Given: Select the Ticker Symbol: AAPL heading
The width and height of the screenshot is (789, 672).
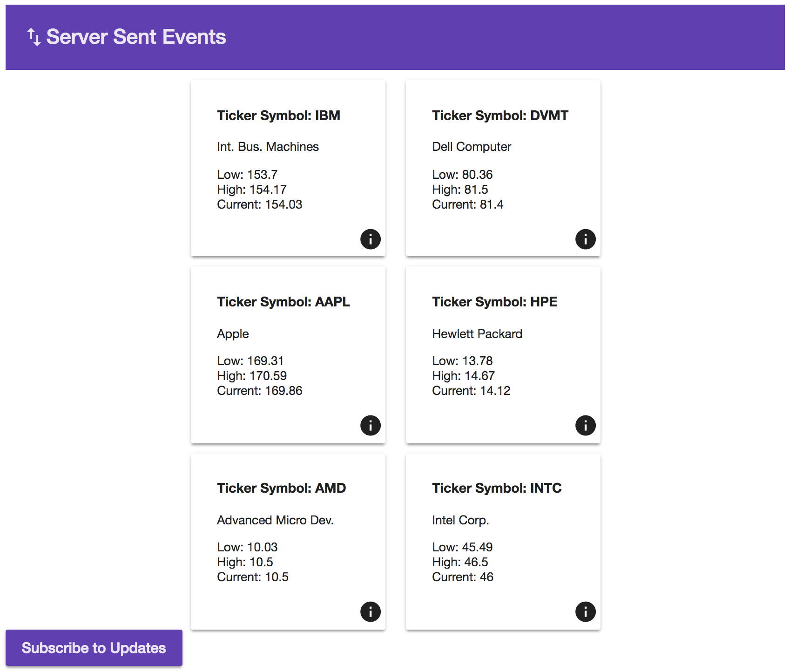Looking at the screenshot, I should (283, 302).
